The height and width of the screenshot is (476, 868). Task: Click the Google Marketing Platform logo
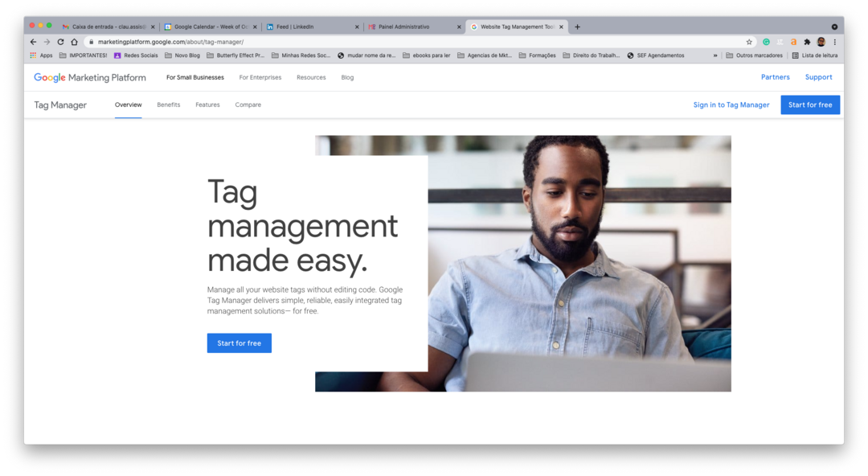point(90,77)
